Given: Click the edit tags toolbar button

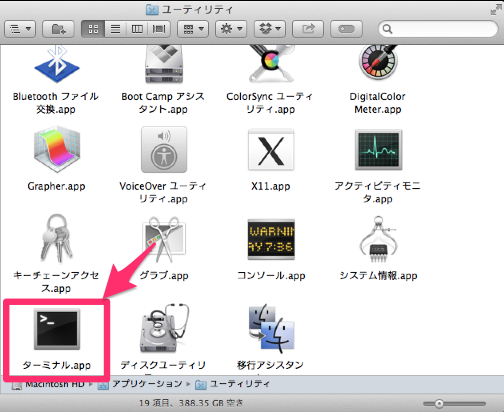Looking at the screenshot, I should coord(346,29).
